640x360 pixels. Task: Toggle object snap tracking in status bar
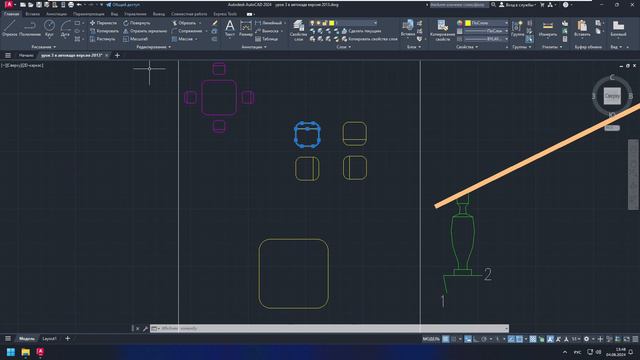coord(511,339)
